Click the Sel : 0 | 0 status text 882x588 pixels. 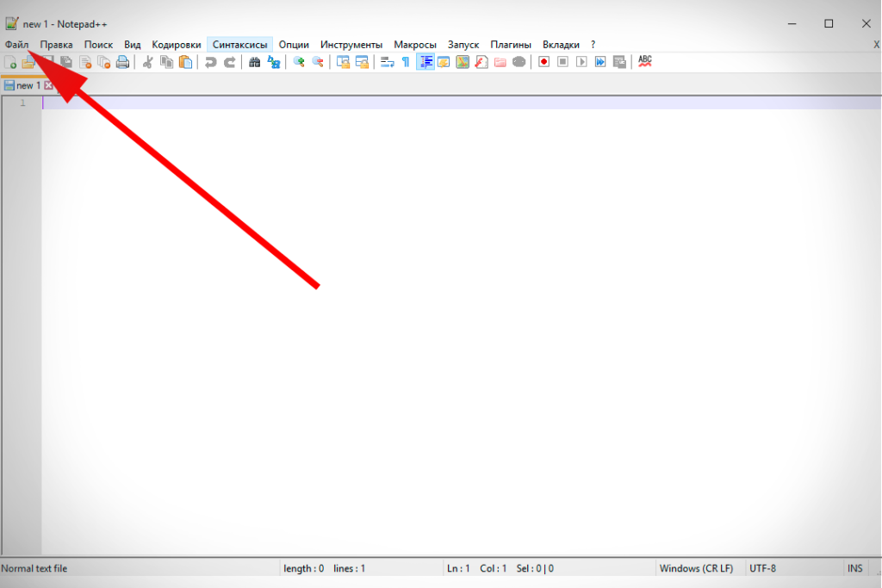click(535, 568)
